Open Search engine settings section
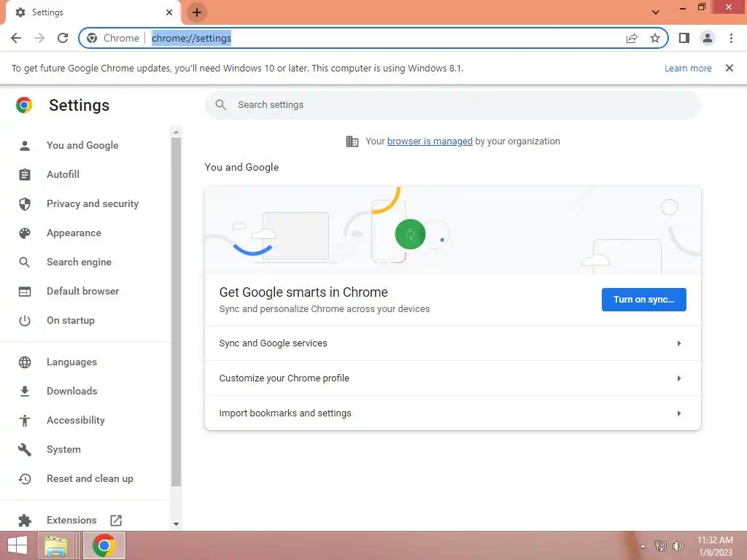 coord(79,262)
